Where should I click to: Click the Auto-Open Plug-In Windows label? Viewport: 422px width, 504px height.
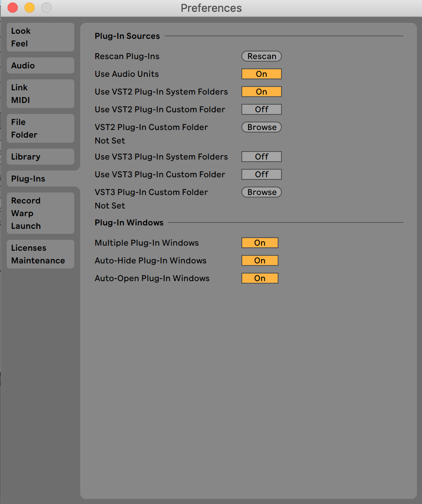[x=152, y=278]
